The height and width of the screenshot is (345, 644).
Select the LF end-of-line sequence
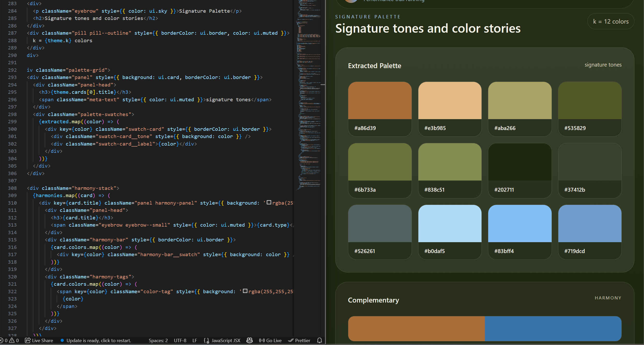[195, 340]
